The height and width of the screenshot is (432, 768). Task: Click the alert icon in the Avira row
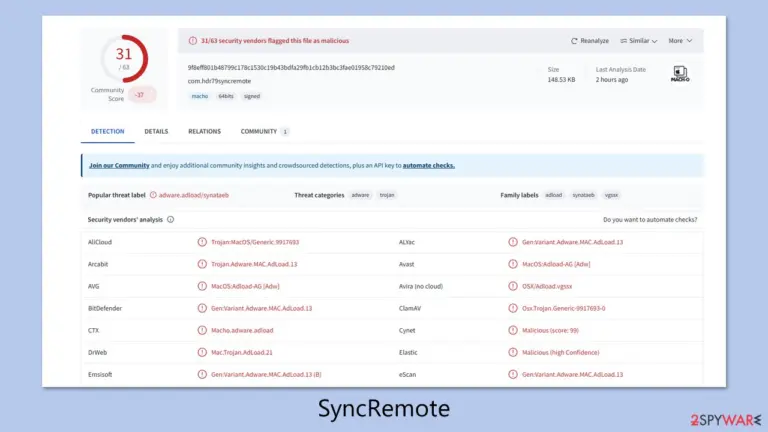(513, 286)
